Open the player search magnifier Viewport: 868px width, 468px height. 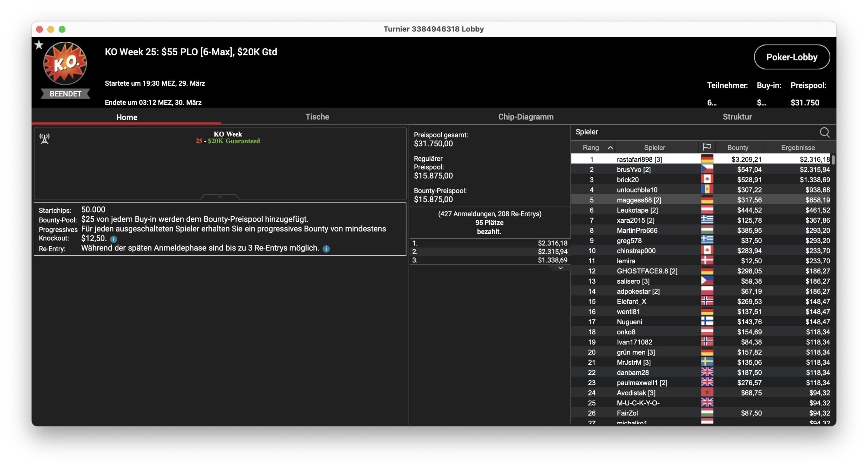point(824,132)
